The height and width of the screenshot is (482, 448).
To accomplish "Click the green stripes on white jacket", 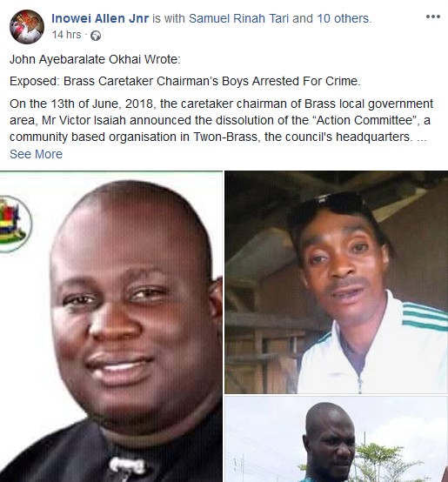I will tap(425, 317).
